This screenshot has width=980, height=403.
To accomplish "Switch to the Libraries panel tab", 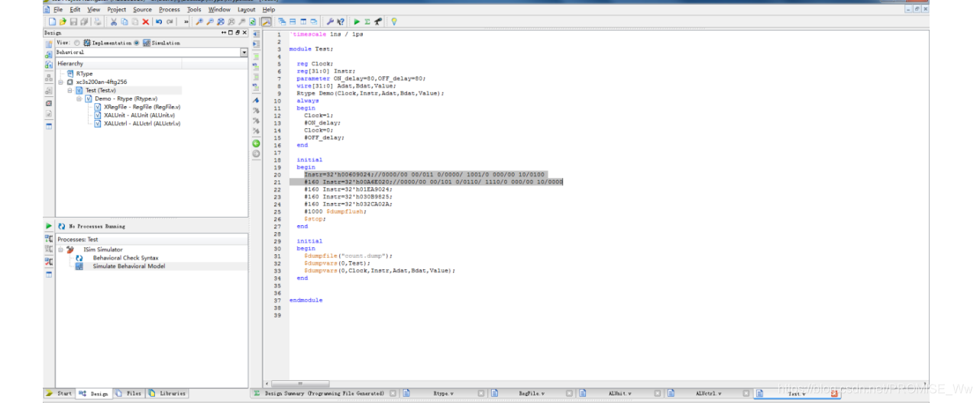I will pyautogui.click(x=167, y=393).
